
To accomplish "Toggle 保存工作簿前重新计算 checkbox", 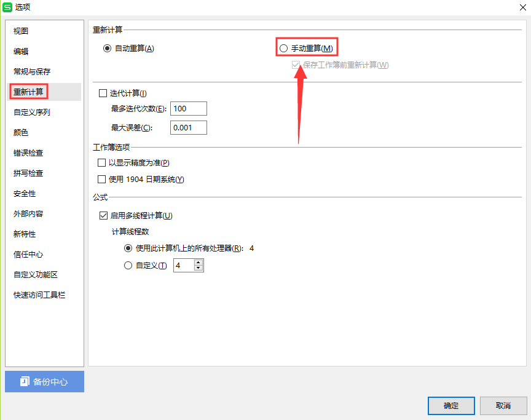I will click(296, 65).
